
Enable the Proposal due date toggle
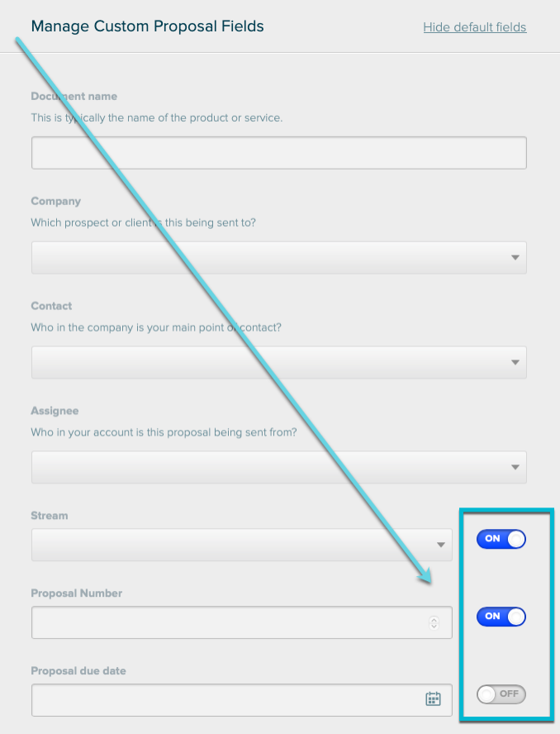[501, 694]
